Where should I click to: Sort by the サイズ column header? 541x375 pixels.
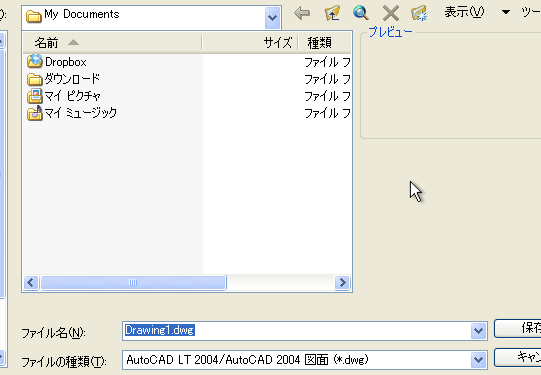(250, 43)
